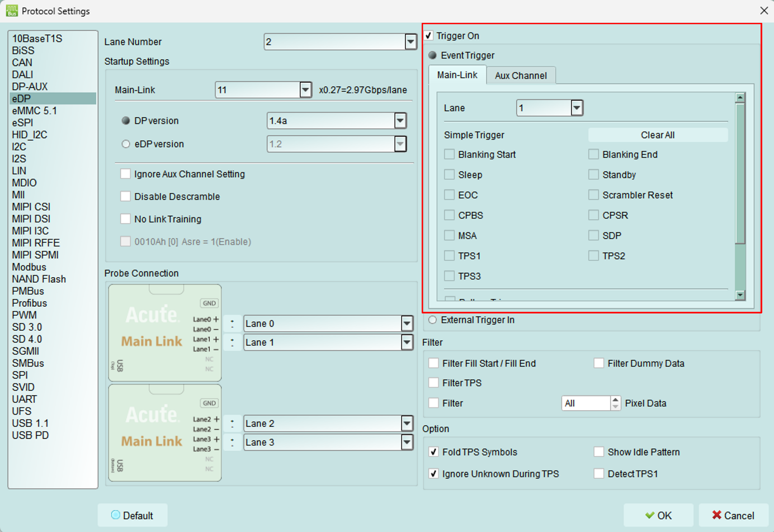Enable Detect TPS1 checkbox

click(598, 473)
